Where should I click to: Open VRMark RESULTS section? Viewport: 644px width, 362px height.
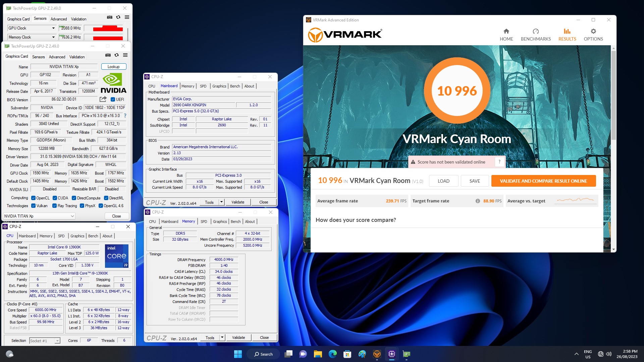567,35
